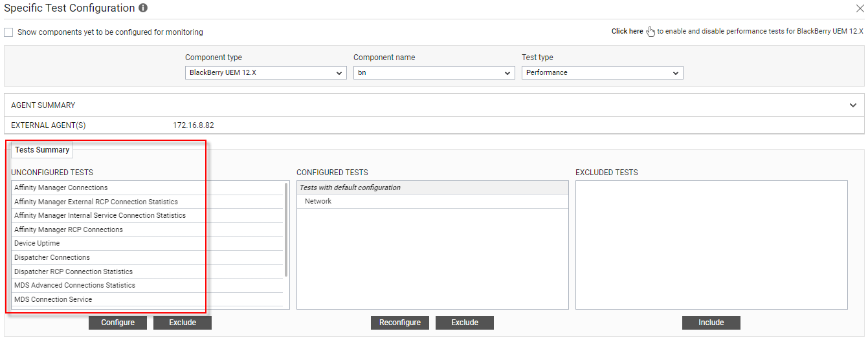Click the unconfigured tests list scrollbar
This screenshot has width=868, height=340.
click(x=286, y=229)
